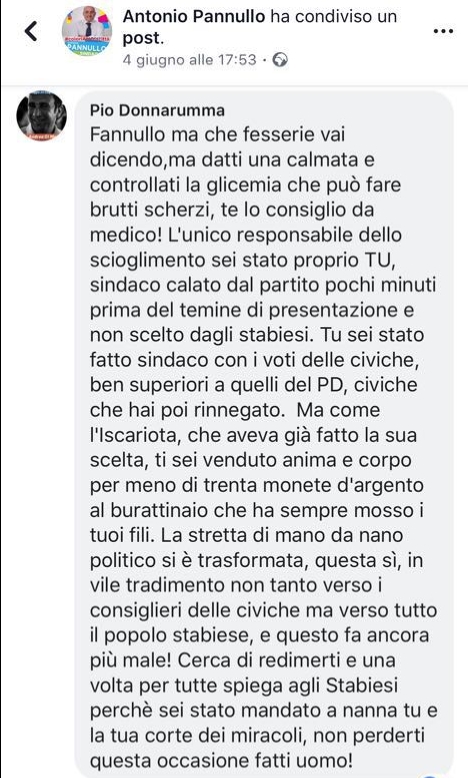This screenshot has width=468, height=778.
Task: Click the "PANNULLO" banner inside the header avatar
Action: click(87, 47)
